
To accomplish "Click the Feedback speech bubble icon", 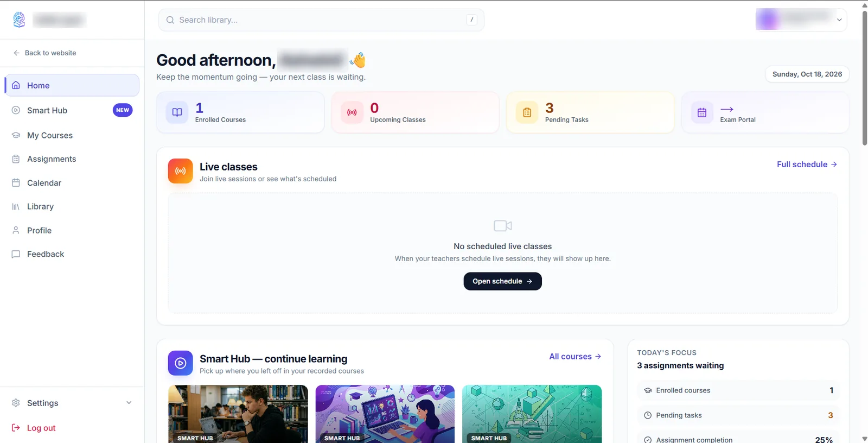I will (16, 254).
